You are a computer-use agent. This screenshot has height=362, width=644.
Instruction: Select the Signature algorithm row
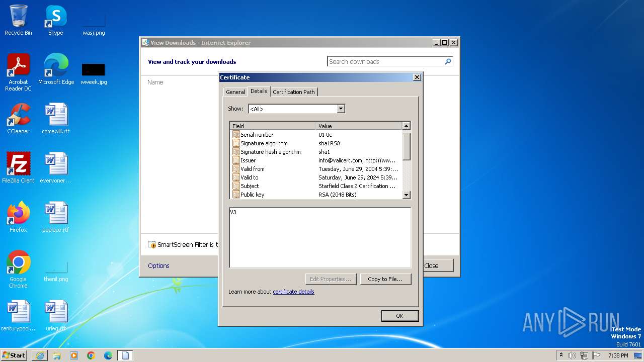point(316,143)
